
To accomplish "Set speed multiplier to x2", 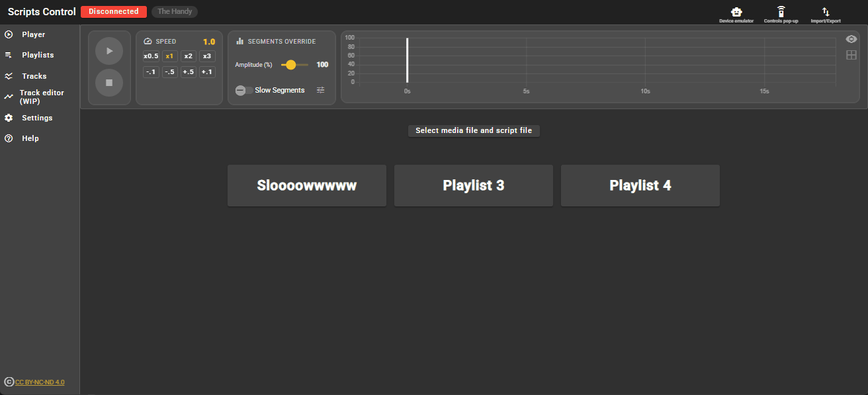I will 189,56.
